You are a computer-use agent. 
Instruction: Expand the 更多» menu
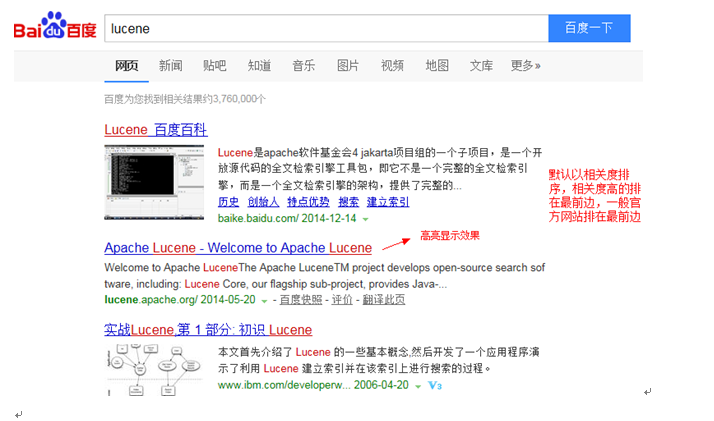(x=525, y=66)
